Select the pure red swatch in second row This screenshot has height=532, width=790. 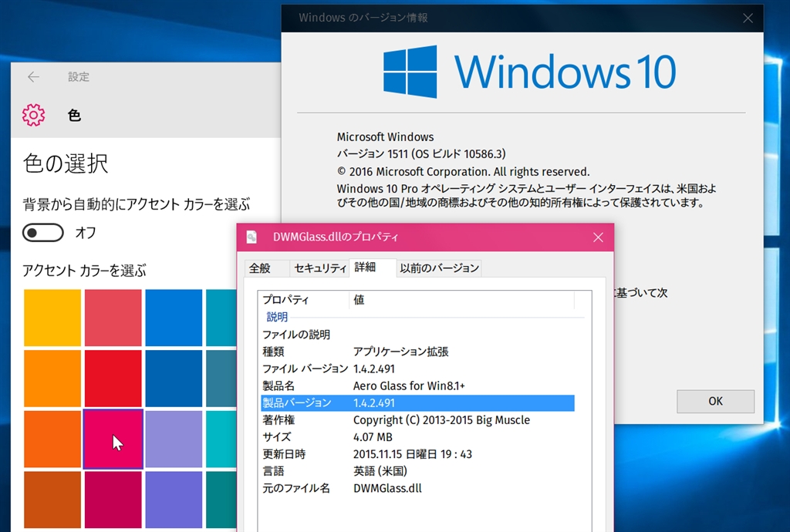click(x=113, y=379)
